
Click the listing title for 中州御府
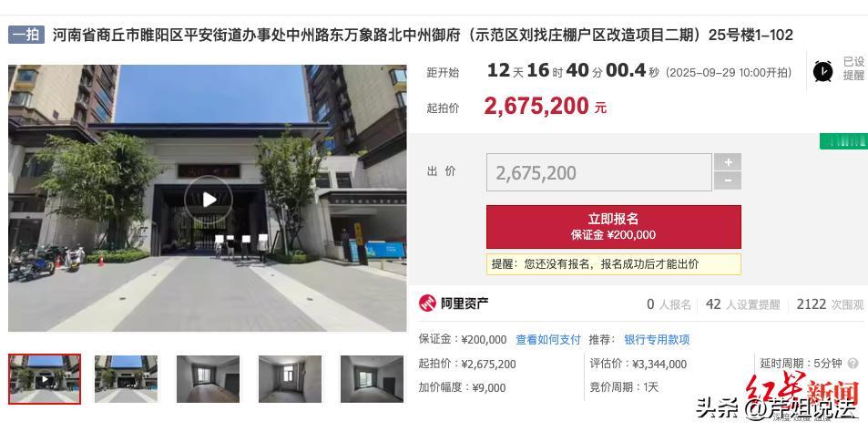(423, 36)
